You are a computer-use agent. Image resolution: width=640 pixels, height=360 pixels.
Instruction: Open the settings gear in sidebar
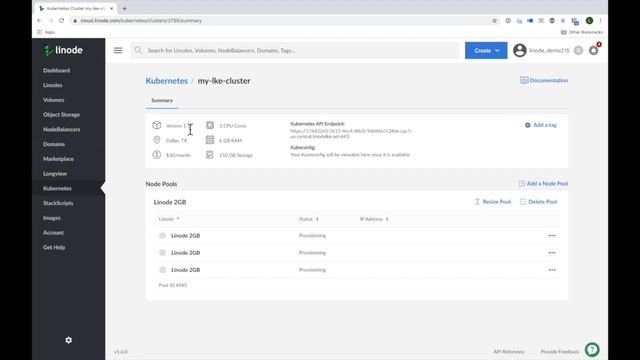[x=69, y=340]
